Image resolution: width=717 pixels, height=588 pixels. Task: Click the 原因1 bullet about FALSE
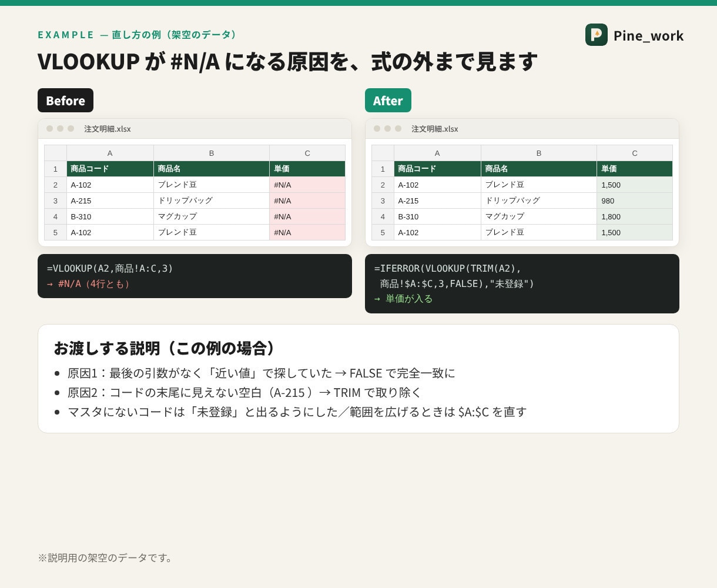point(261,373)
